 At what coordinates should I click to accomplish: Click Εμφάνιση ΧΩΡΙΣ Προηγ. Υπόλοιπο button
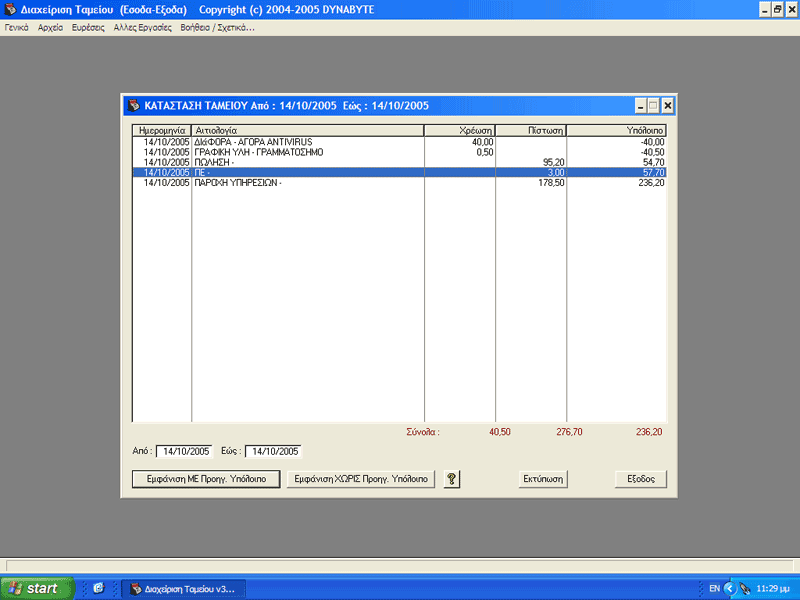[361, 479]
